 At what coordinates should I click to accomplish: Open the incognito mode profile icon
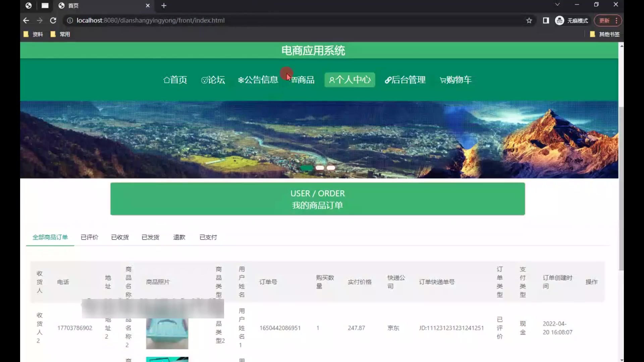[559, 20]
